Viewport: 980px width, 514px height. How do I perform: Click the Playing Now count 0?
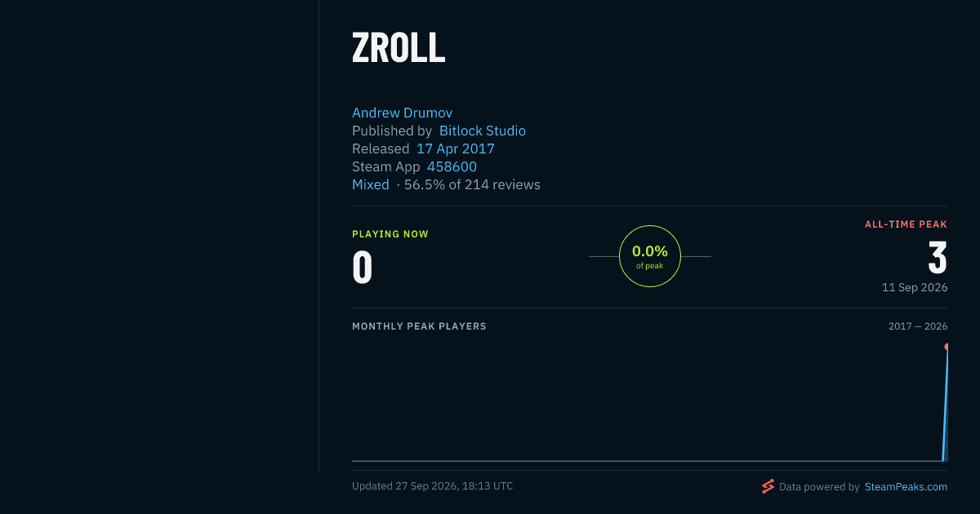point(363,268)
